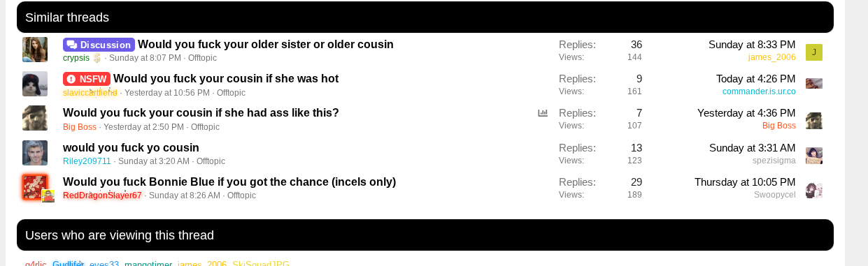Open Riley209711 avatar thumbnail
868x266 pixels.
35,153
